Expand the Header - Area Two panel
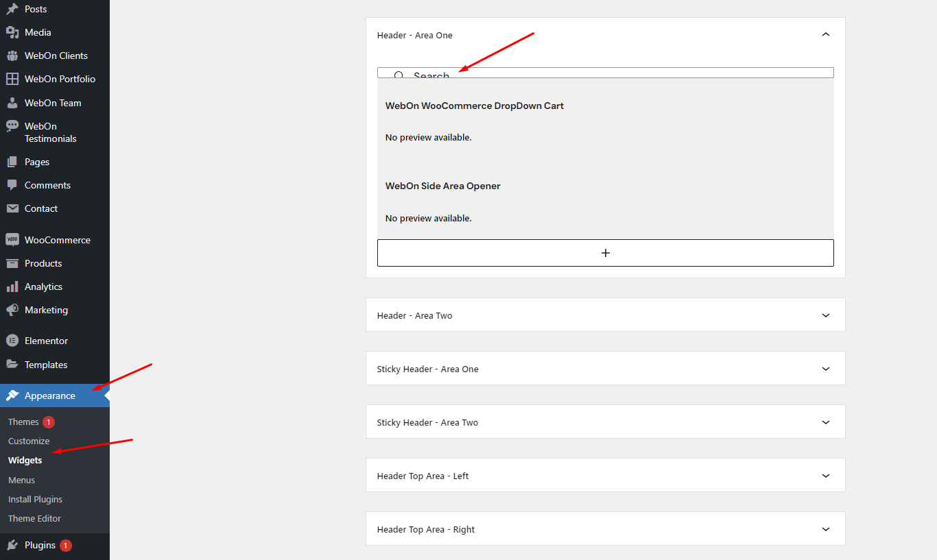Viewport: 937px width, 560px height. click(x=826, y=315)
